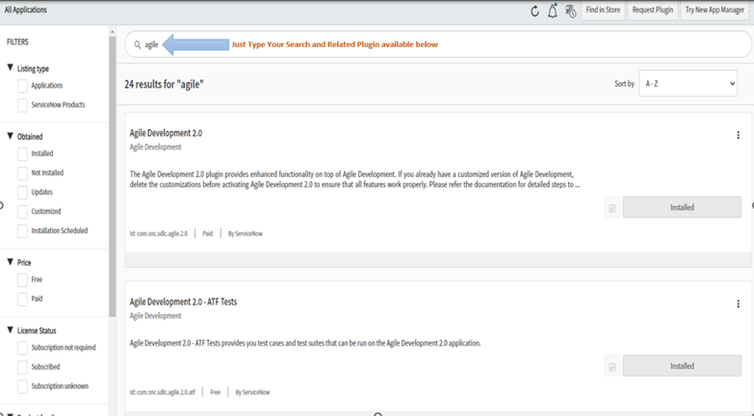This screenshot has height=416, width=754.
Task: Open more options for Agile Development 2.0 - ATF Tests
Action: pos(738,304)
